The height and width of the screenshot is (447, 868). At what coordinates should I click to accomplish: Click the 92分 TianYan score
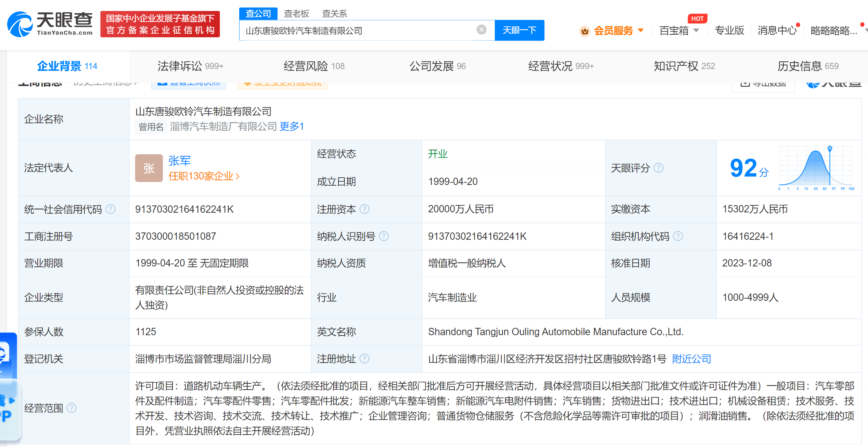(x=749, y=168)
